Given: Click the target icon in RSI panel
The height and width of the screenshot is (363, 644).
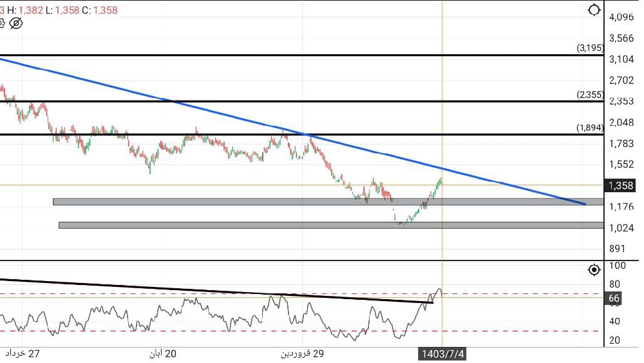Looking at the screenshot, I should click(594, 270).
